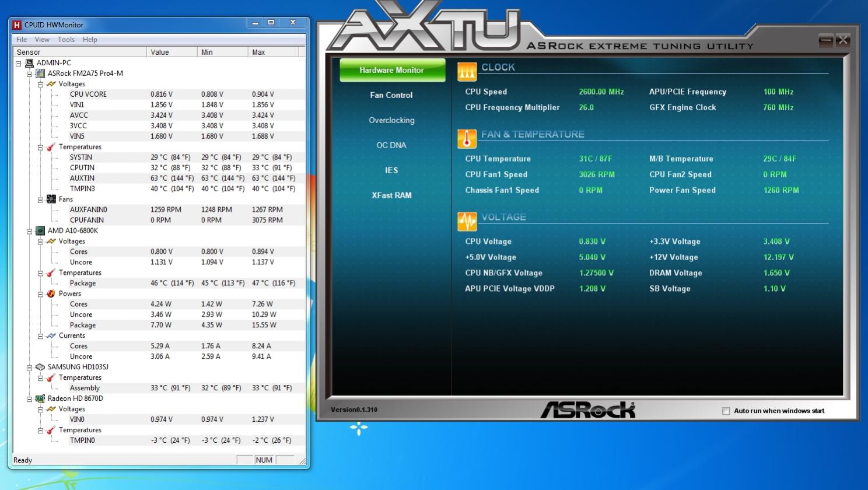Click the NUM indicator in HWMonitor status bar
Image resolution: width=868 pixels, height=490 pixels.
[264, 460]
